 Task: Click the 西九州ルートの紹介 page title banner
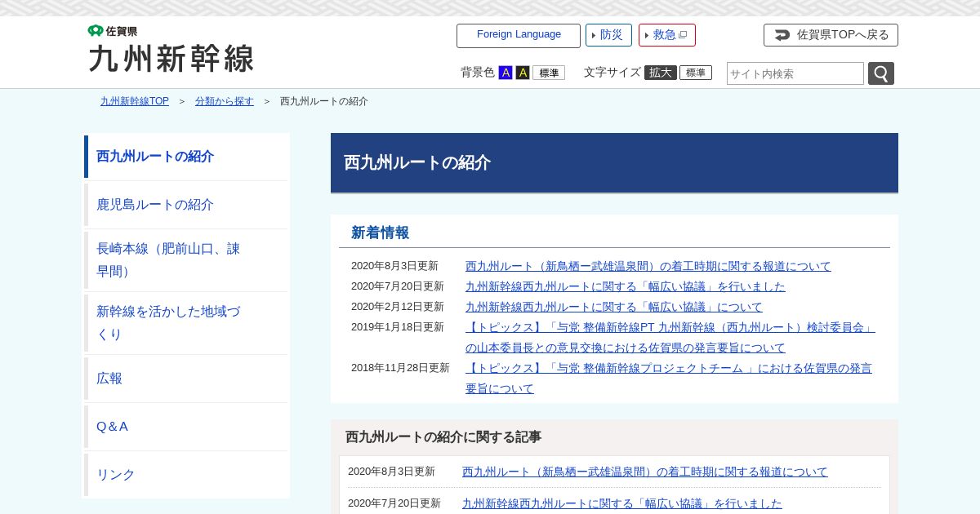pyautogui.click(x=614, y=163)
